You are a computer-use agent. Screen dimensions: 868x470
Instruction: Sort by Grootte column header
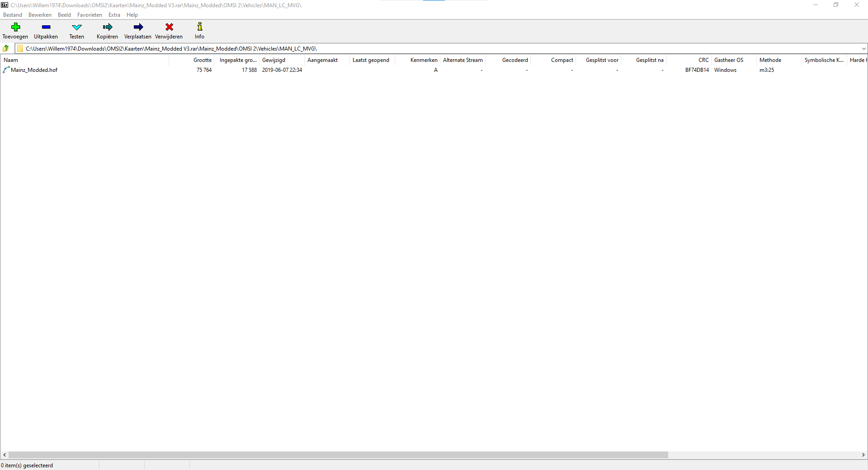pyautogui.click(x=202, y=60)
